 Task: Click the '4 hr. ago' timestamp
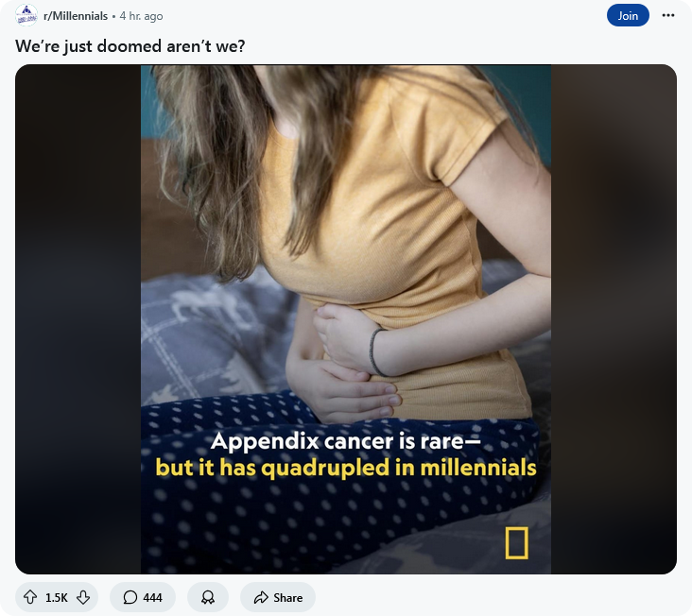[x=141, y=16]
